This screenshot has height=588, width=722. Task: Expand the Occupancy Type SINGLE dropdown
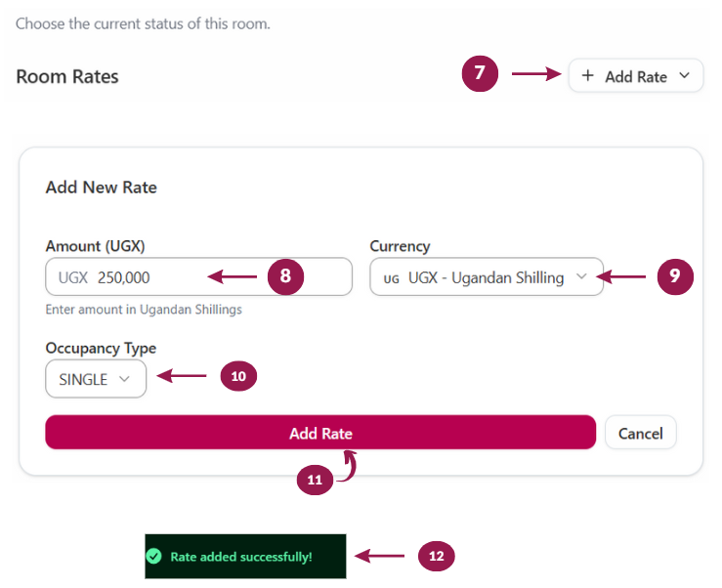coord(96,379)
